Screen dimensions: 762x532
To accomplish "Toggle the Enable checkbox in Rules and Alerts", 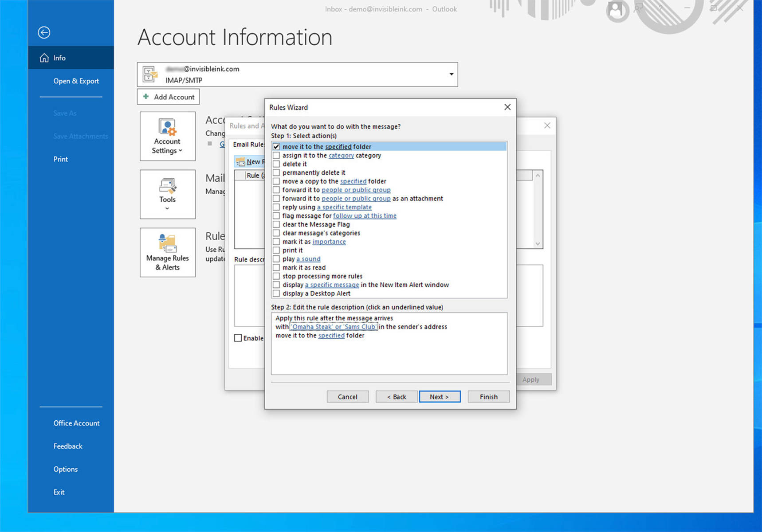I will point(238,338).
